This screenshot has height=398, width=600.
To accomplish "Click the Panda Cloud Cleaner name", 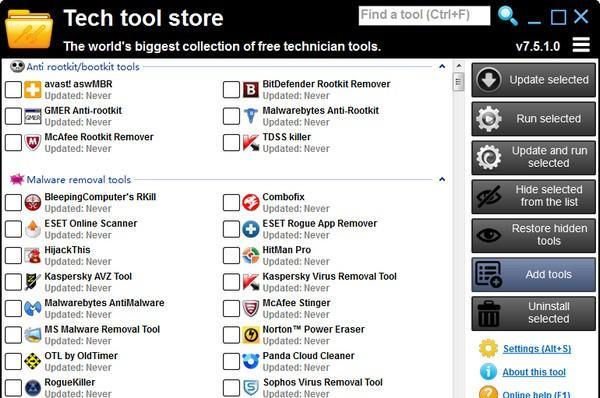I will point(308,356).
